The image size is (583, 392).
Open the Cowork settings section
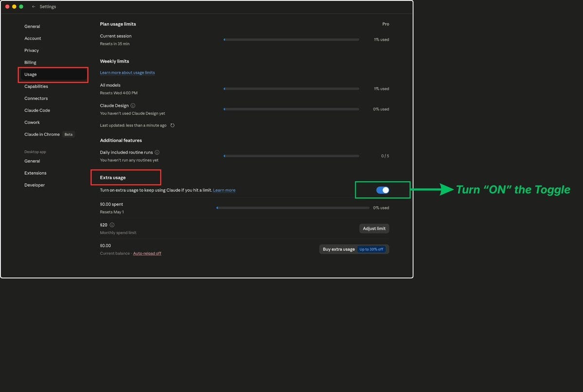click(x=32, y=122)
